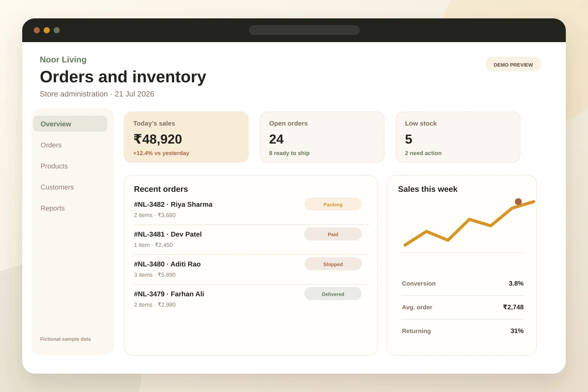The height and width of the screenshot is (392, 588).
Task: Open the Overview section in sidebar
Action: (x=70, y=124)
